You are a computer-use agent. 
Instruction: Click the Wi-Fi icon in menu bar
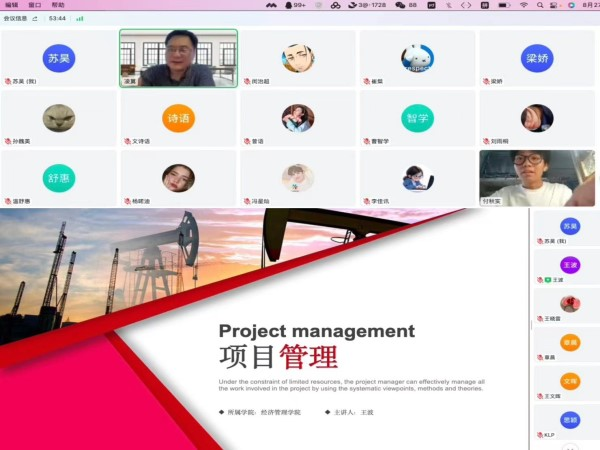click(x=523, y=5)
